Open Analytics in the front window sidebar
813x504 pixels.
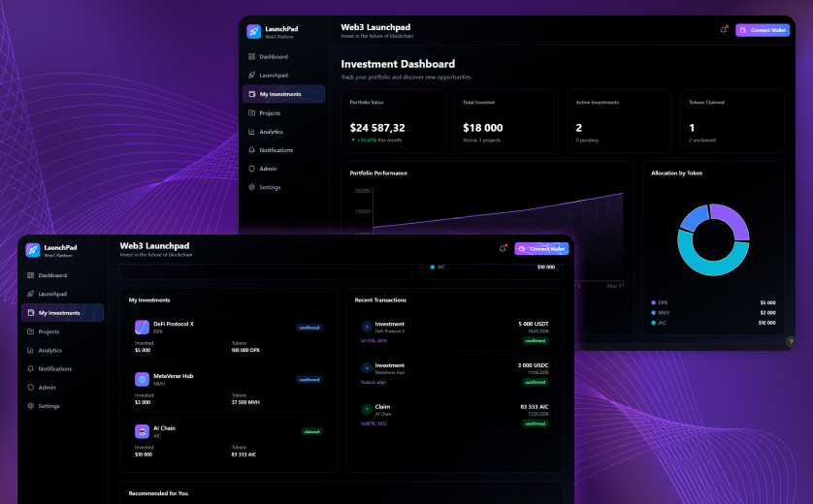tap(49, 350)
